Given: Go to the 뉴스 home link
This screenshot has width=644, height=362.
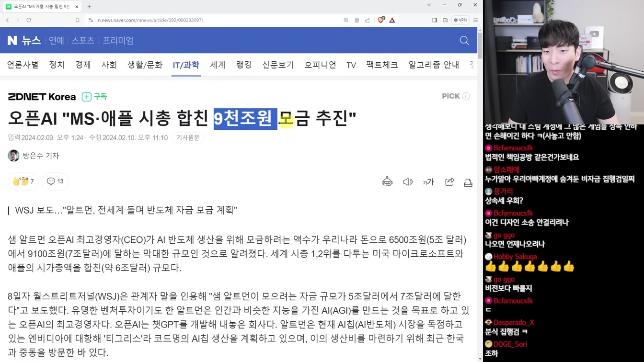Looking at the screenshot, I should 31,41.
